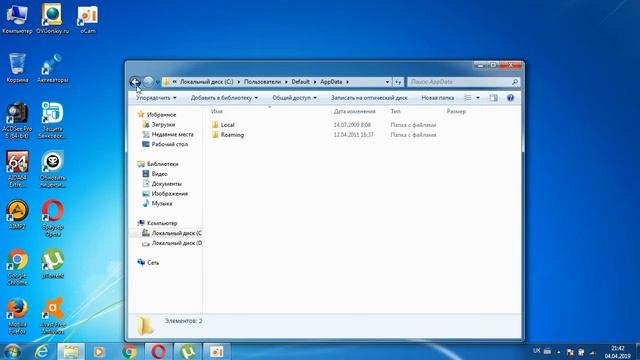Select Избранное in the navigation pane
Viewport: 640px width, 360px height.
[x=161, y=115]
